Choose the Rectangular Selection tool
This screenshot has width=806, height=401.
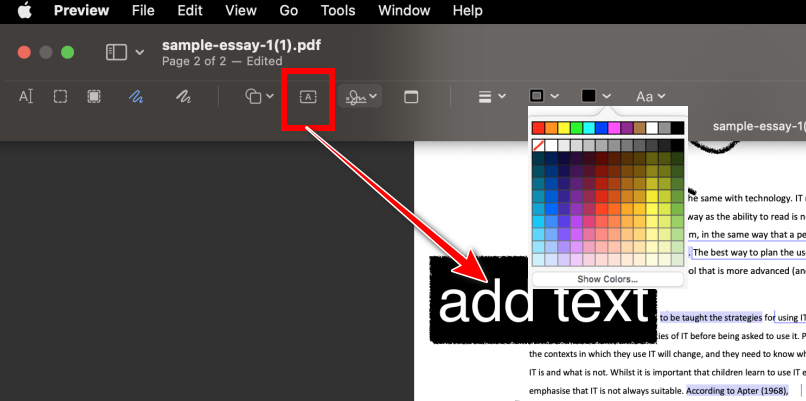point(60,96)
